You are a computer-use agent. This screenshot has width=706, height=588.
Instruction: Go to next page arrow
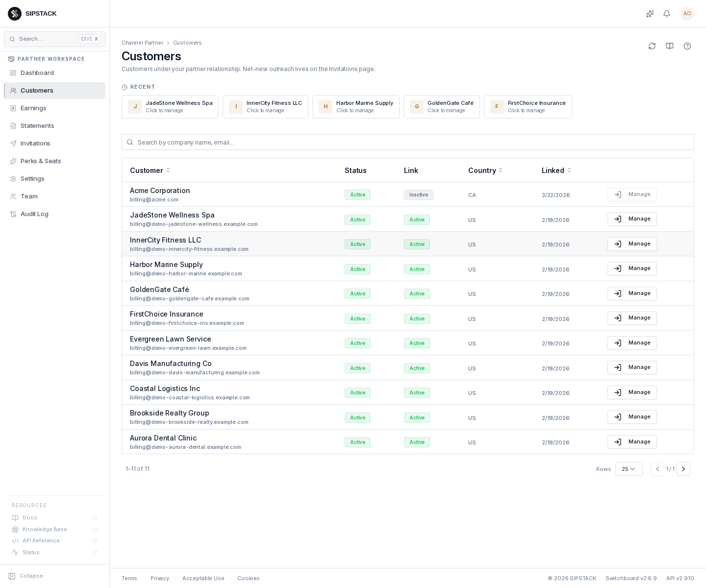tap(683, 469)
